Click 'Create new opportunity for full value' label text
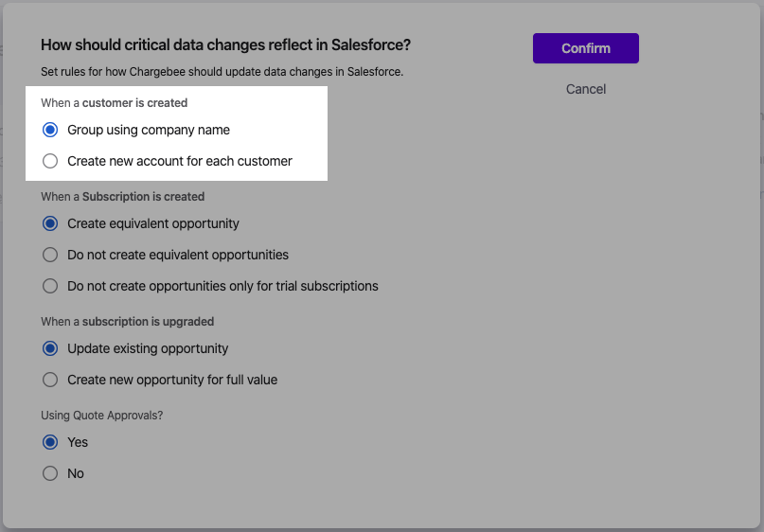Image resolution: width=764 pixels, height=532 pixels. click(172, 380)
